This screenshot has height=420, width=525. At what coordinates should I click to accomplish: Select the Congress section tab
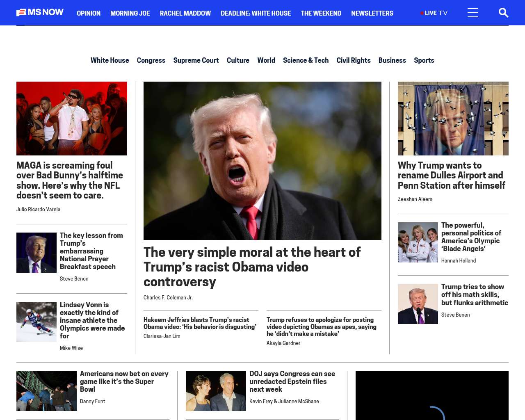point(151,60)
